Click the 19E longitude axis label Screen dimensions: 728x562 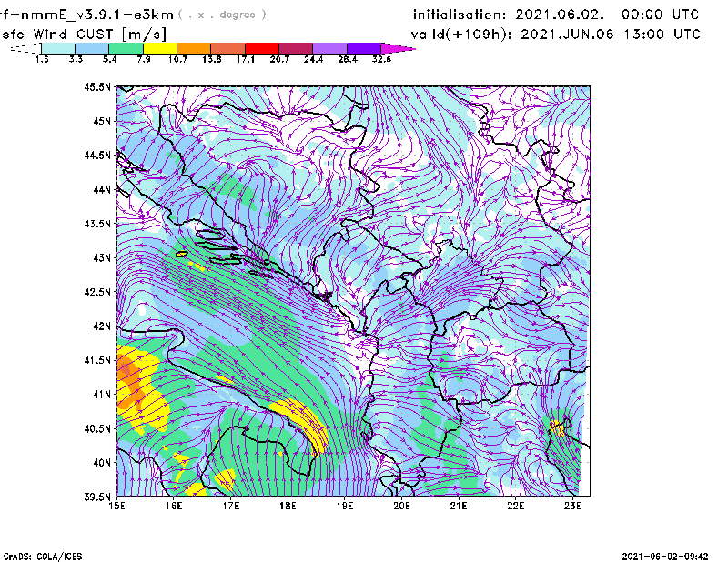345,506
